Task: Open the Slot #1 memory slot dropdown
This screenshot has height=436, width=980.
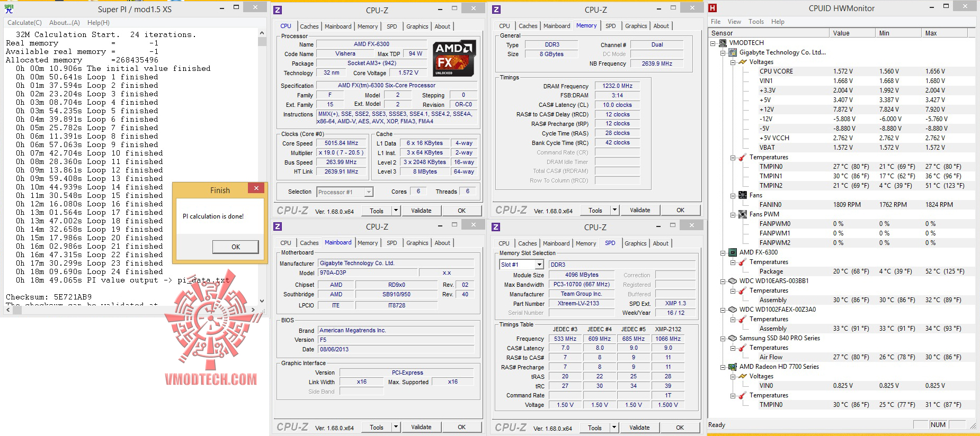Action: click(x=539, y=265)
